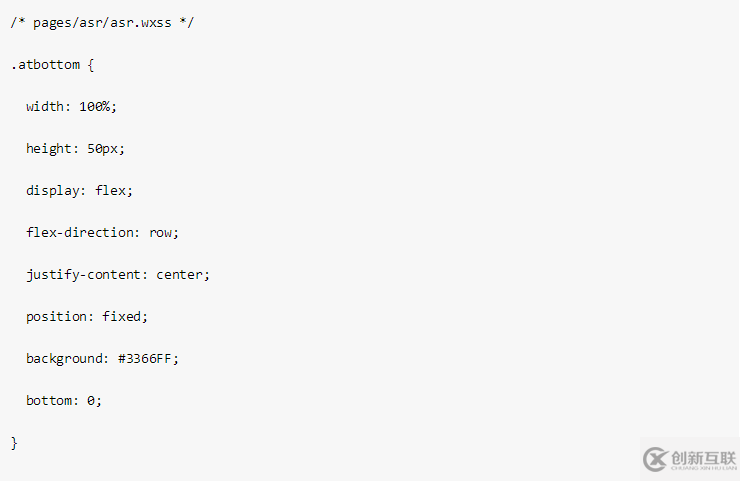
Task: Click the value center in justify-content
Action: [179, 275]
